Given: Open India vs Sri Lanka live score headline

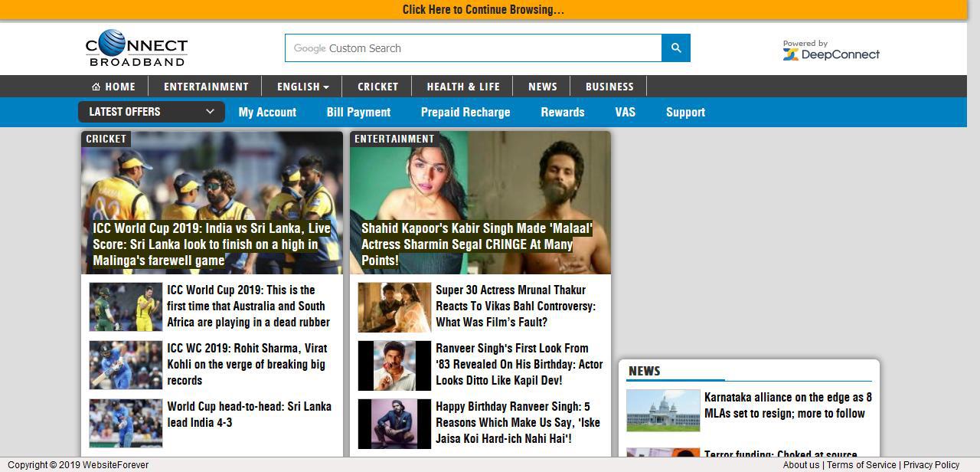Looking at the screenshot, I should [x=212, y=244].
